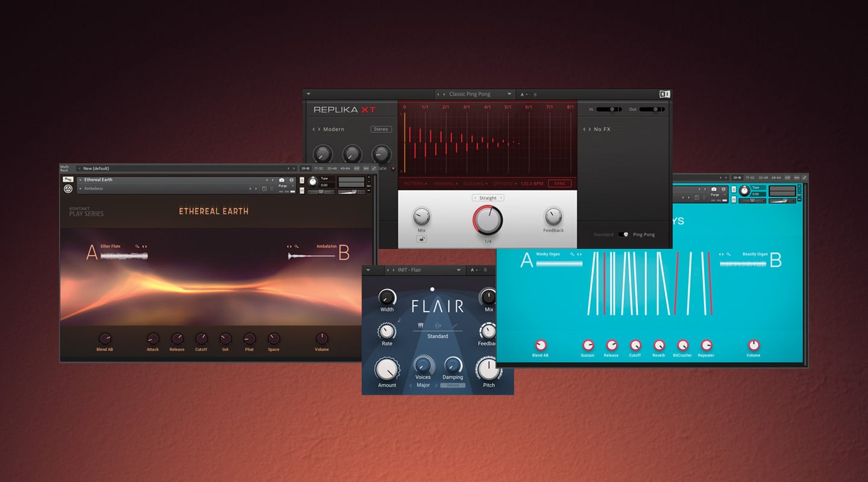868x482 pixels.
Task: Expand the Ethereal Earth instrument name dropdown
Action: coord(80,180)
